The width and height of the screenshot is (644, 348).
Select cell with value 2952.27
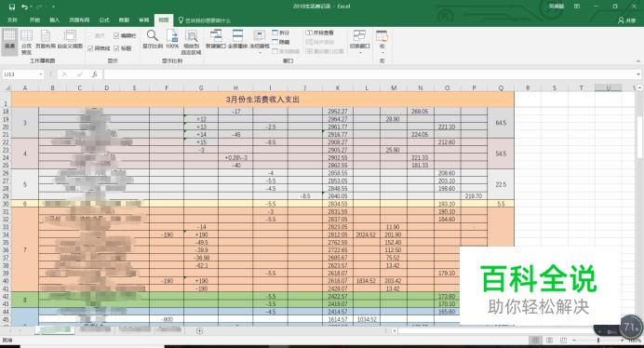click(338, 112)
